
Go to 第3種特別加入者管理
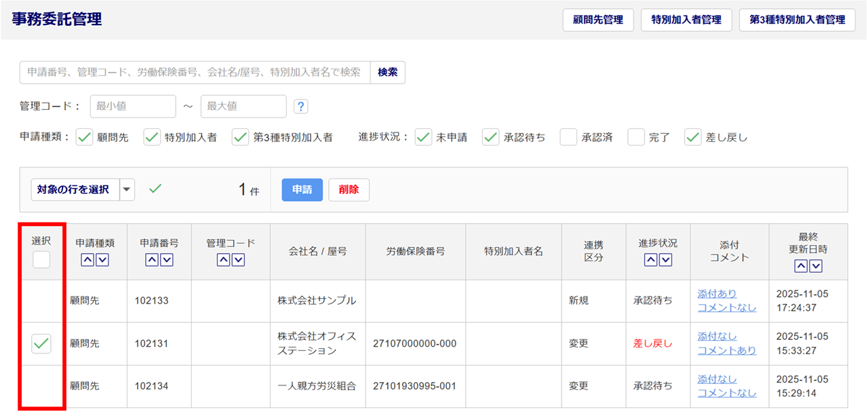(x=797, y=20)
